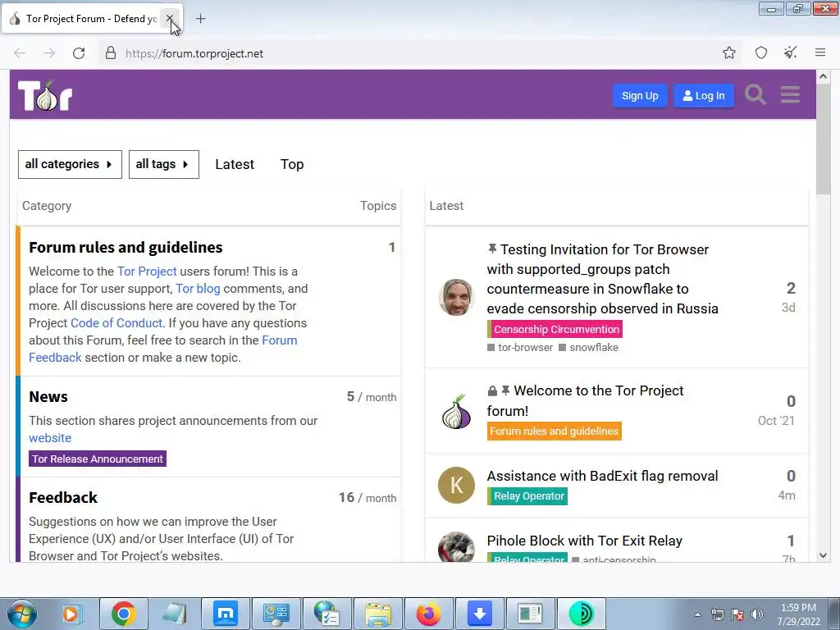The height and width of the screenshot is (630, 840).
Task: Open the website link under News
Action: coord(50,438)
